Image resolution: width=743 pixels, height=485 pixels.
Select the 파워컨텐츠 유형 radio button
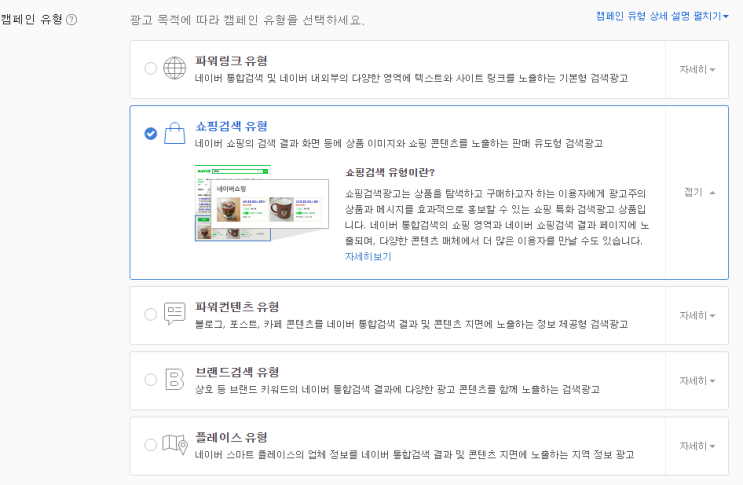pyautogui.click(x=151, y=314)
